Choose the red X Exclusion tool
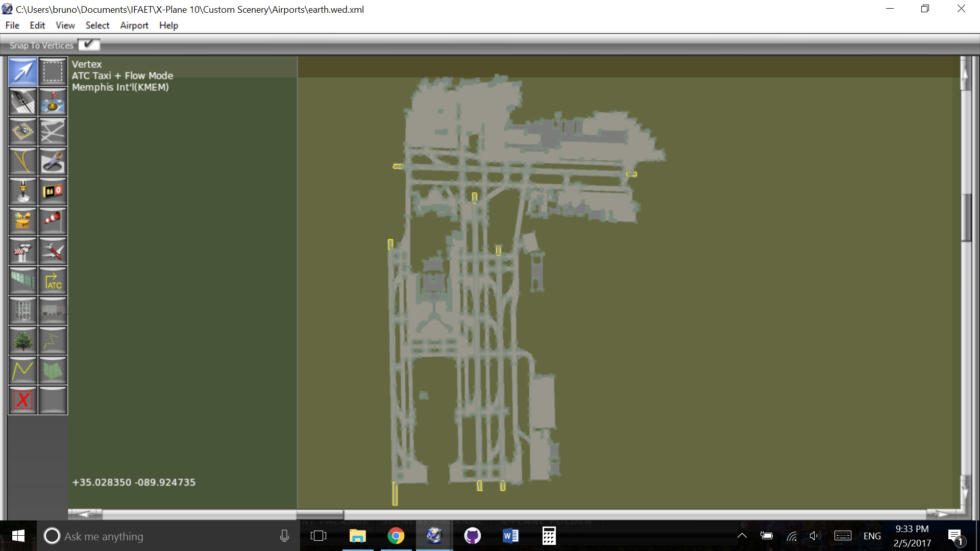980x551 pixels. pos(23,400)
